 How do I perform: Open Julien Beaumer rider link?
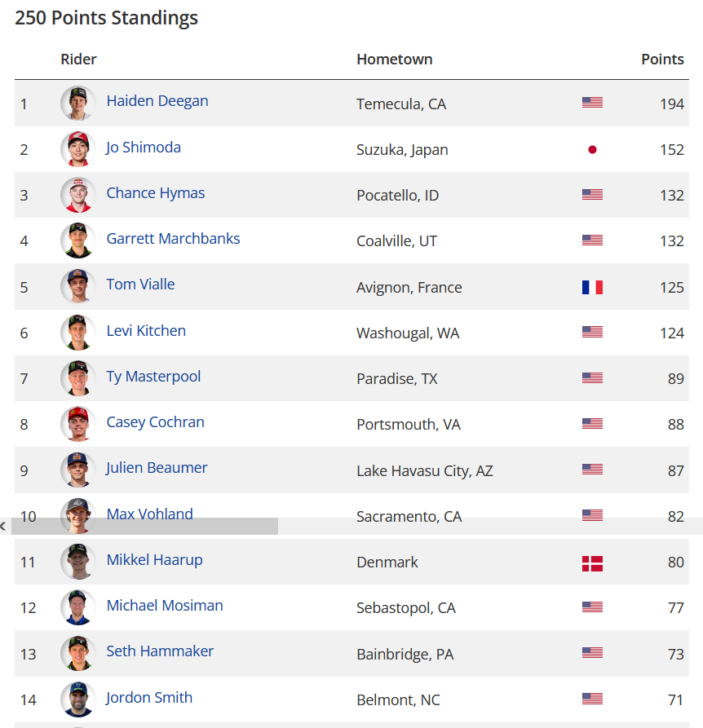[x=157, y=468]
